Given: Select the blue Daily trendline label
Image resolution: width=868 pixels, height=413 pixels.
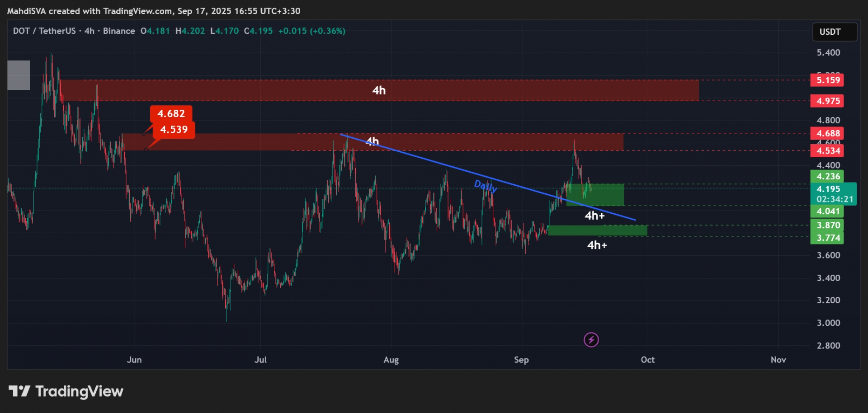Looking at the screenshot, I should [485, 185].
